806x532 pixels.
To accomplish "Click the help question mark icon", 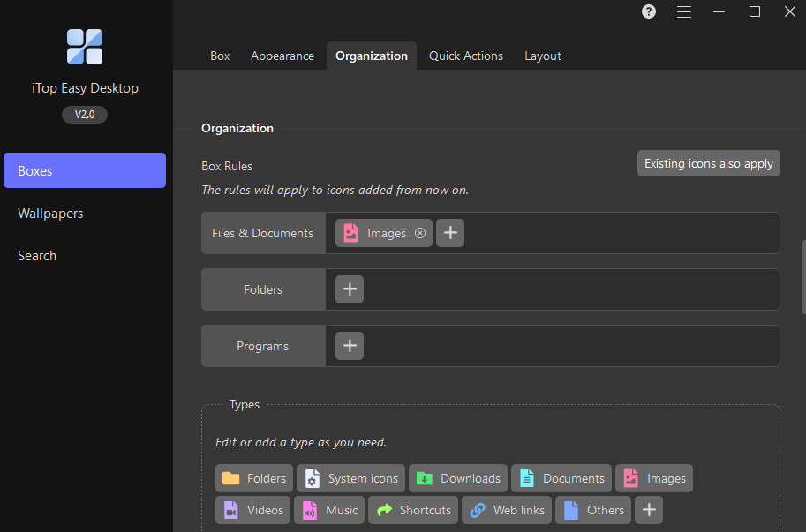I will [649, 11].
